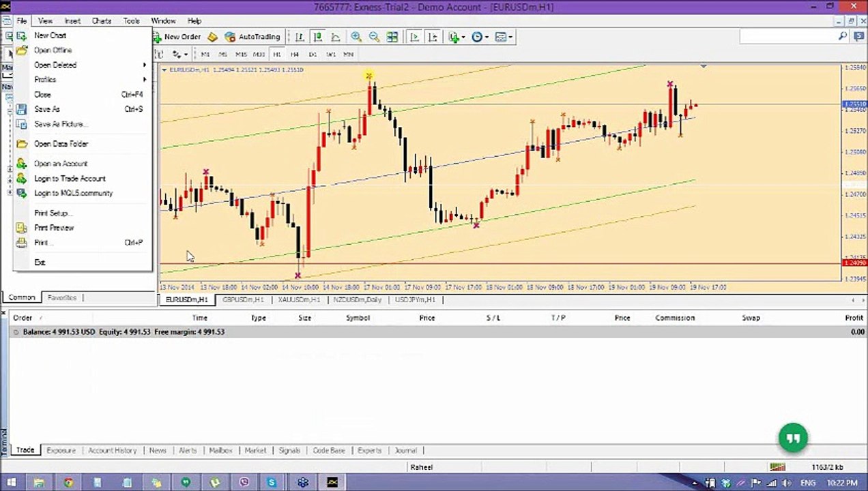868x491 pixels.
Task: Select the W1 timeframe
Action: click(331, 54)
